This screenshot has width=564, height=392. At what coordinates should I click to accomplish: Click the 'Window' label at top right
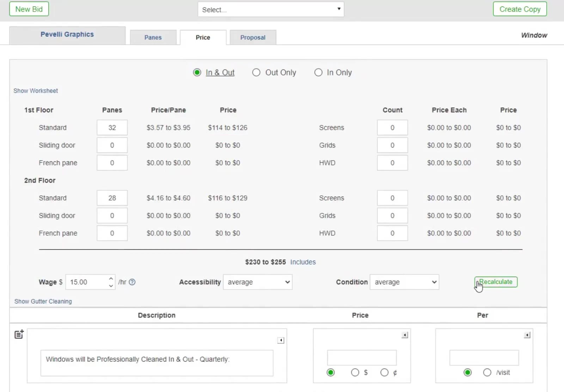pos(534,35)
